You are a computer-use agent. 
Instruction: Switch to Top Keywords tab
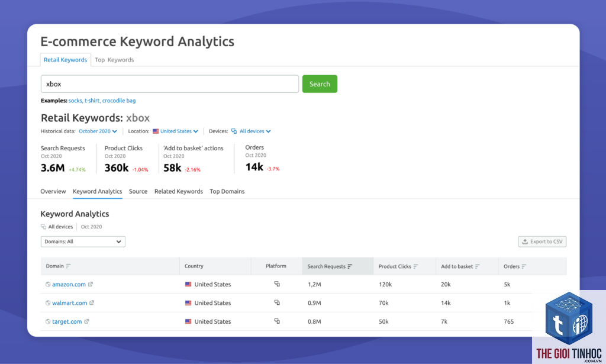click(114, 60)
